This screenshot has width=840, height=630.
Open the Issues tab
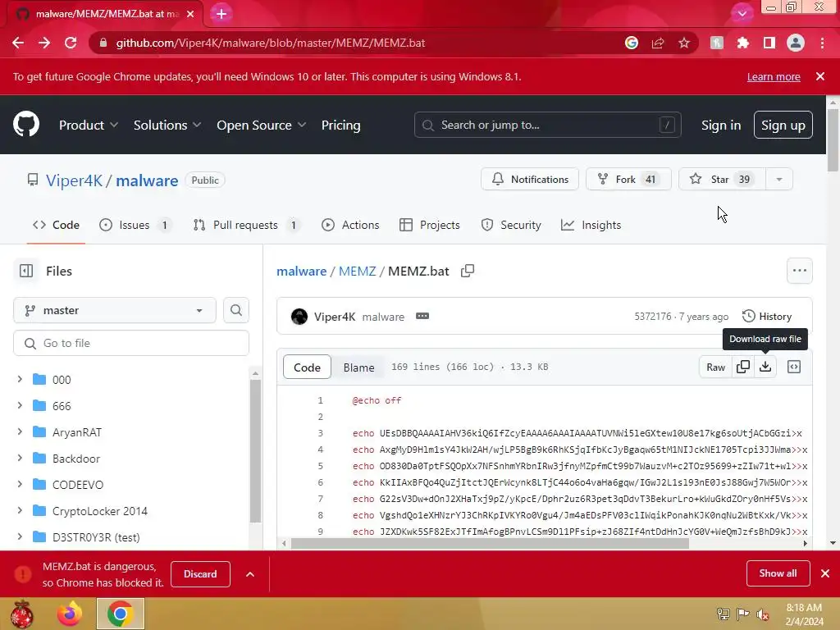click(135, 225)
